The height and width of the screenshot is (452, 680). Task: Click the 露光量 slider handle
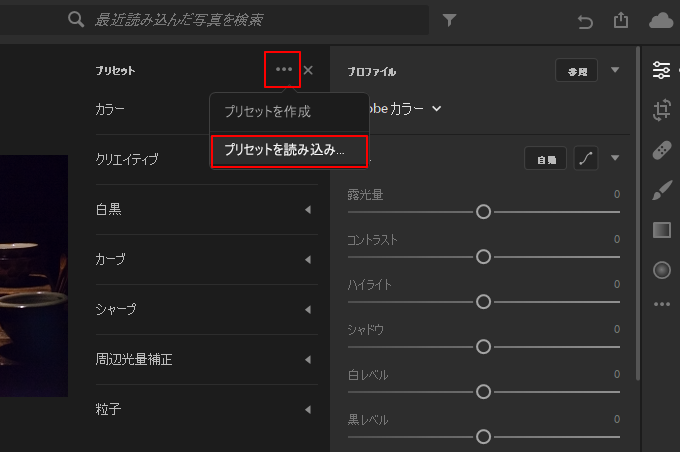click(x=483, y=212)
